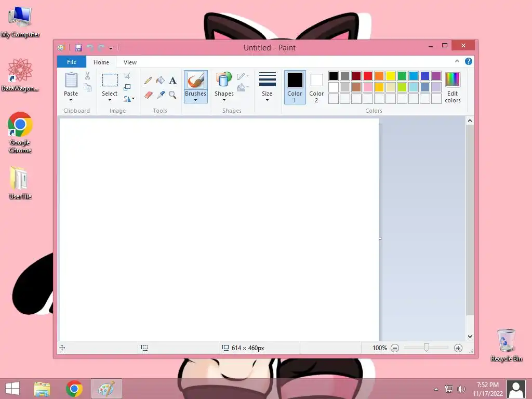532x399 pixels.
Task: Click the Brushes tool icon
Action: (196, 81)
